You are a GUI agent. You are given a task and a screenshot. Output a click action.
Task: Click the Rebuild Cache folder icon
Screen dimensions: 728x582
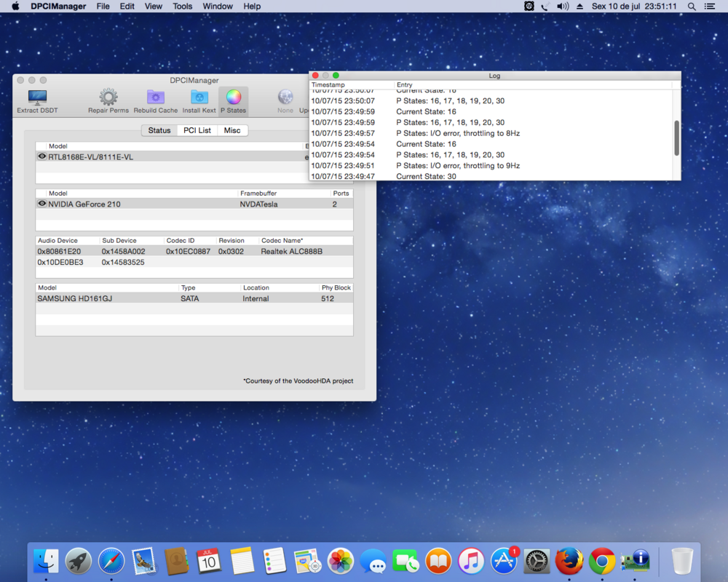(x=155, y=98)
